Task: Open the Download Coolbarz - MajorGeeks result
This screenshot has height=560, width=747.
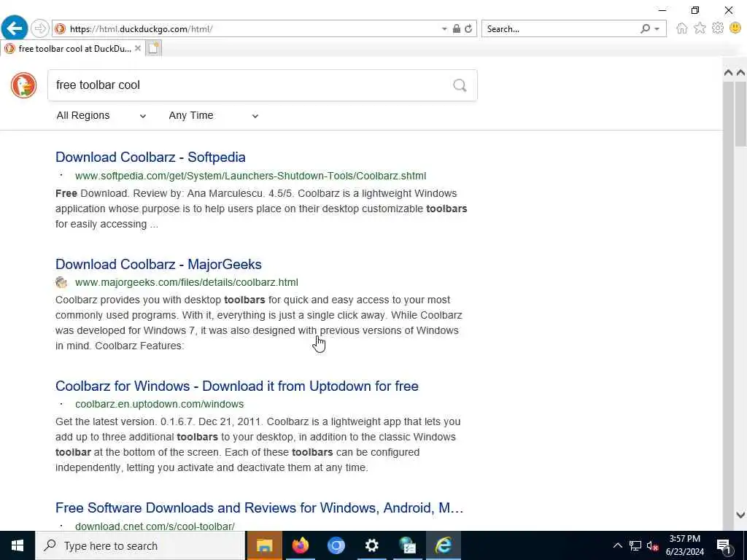Action: pyautogui.click(x=158, y=264)
